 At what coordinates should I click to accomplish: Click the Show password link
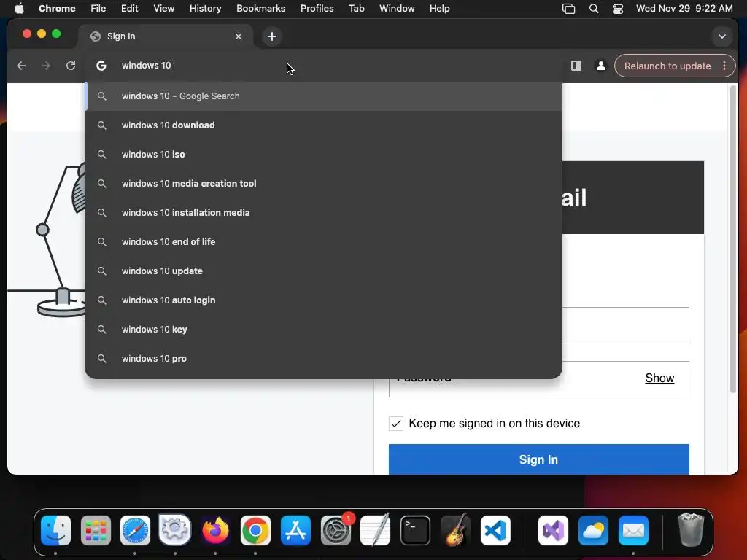coord(659,378)
